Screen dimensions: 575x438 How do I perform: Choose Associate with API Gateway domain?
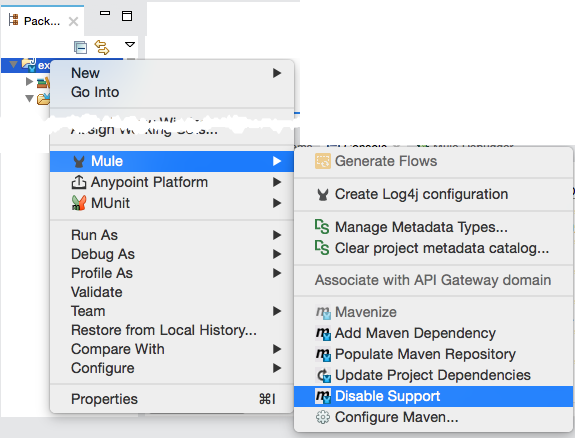433,280
